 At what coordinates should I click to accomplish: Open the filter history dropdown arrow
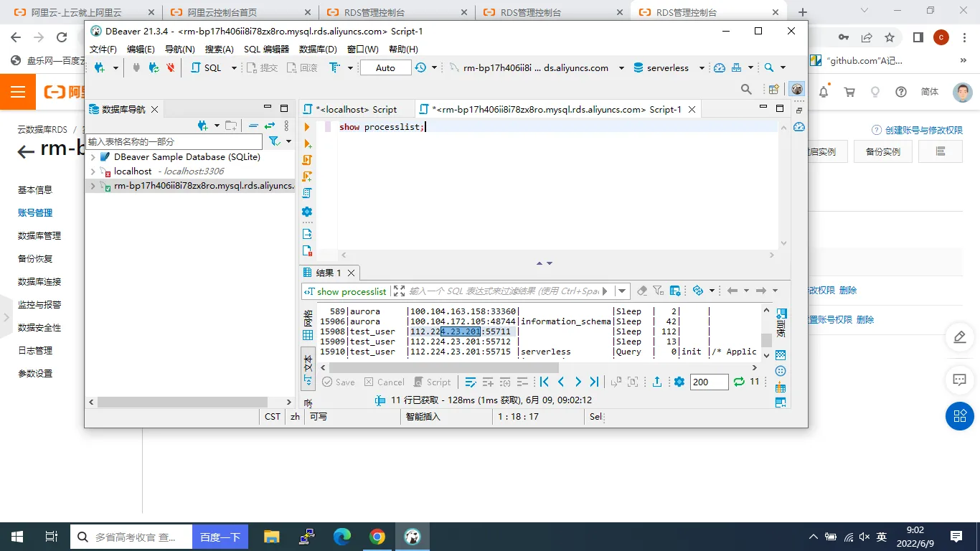[x=622, y=291]
